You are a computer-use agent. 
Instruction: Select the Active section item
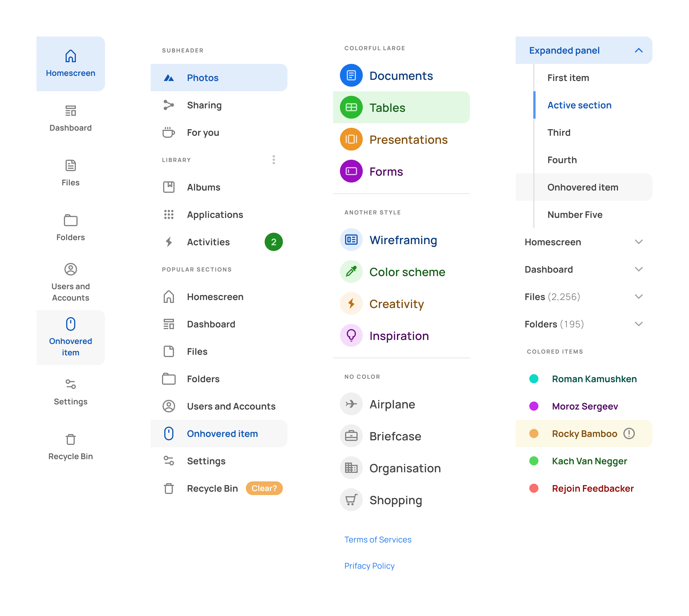pyautogui.click(x=579, y=105)
